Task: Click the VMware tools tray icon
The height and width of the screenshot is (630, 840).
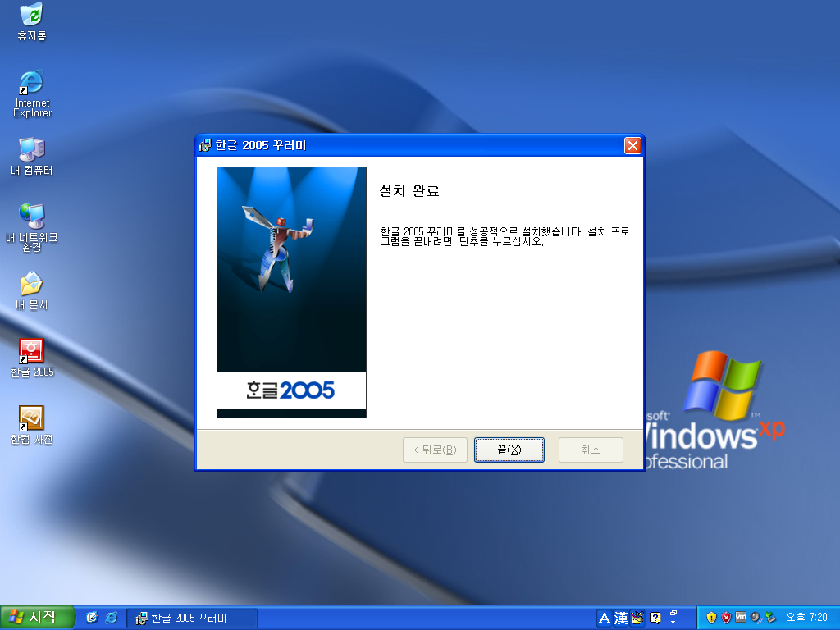Action: pos(741,618)
